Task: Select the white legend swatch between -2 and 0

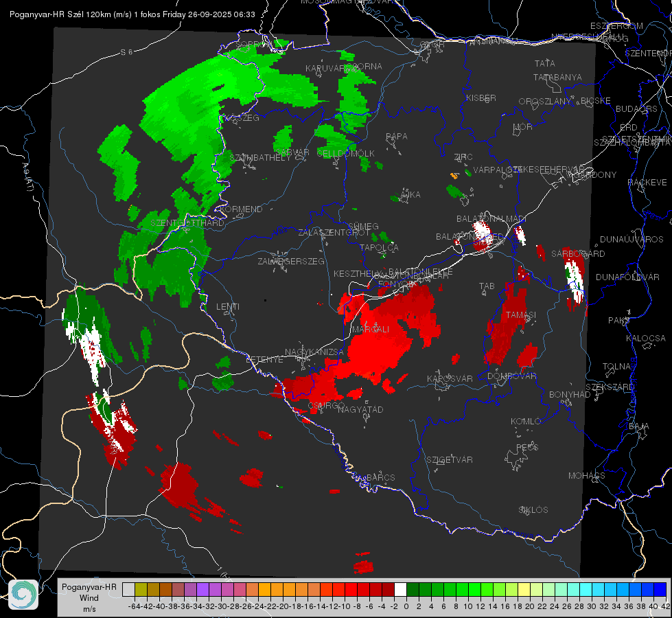Action: tap(400, 590)
